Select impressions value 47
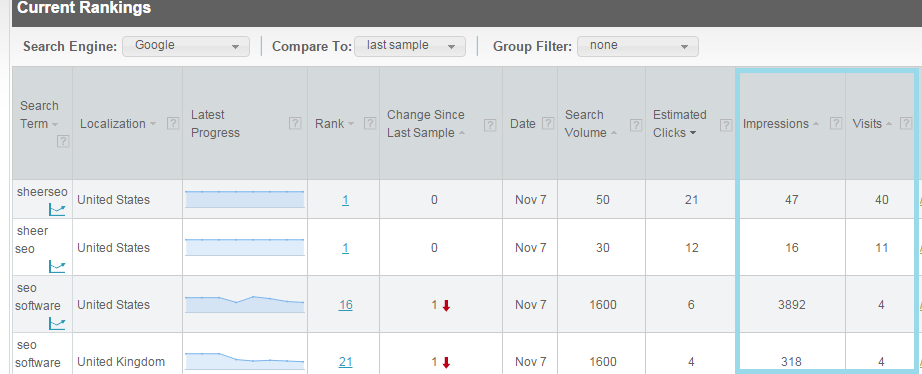This screenshot has height=374, width=922. point(791,200)
